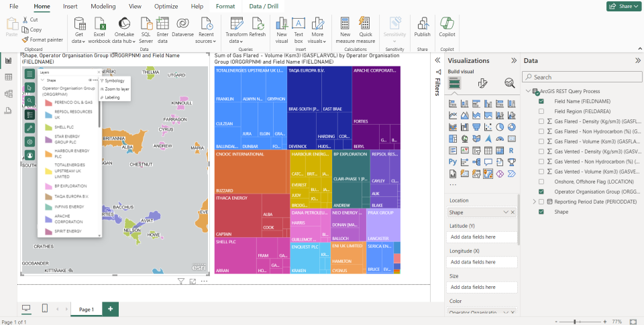Toggle the map Layers list tool

coord(29,115)
